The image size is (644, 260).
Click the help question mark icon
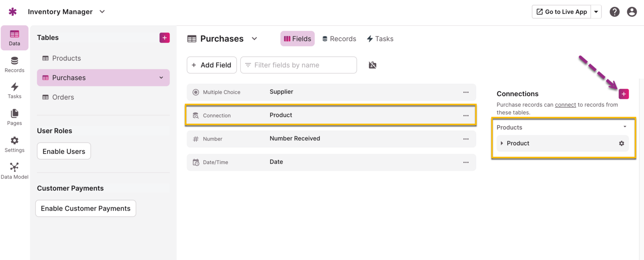pos(614,12)
